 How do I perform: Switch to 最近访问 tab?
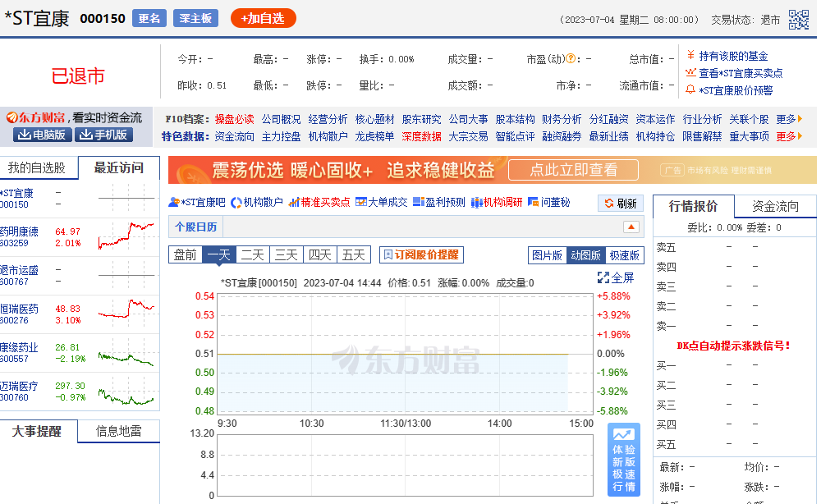click(119, 168)
